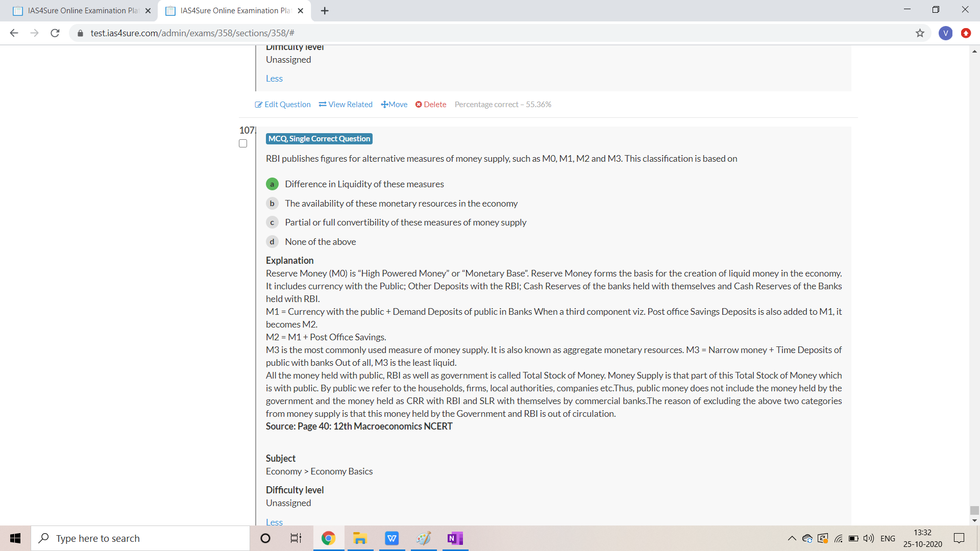This screenshot has height=551, width=980.
Task: Reload the current page
Action: (55, 33)
